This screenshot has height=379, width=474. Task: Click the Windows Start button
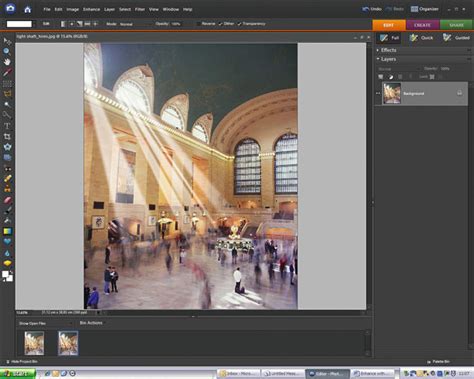click(18, 374)
